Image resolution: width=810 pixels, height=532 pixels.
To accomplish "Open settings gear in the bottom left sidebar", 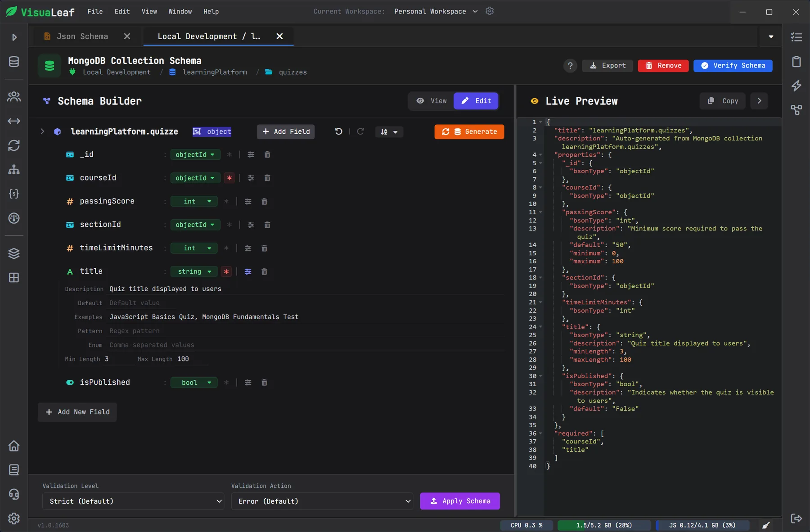I will (x=14, y=518).
